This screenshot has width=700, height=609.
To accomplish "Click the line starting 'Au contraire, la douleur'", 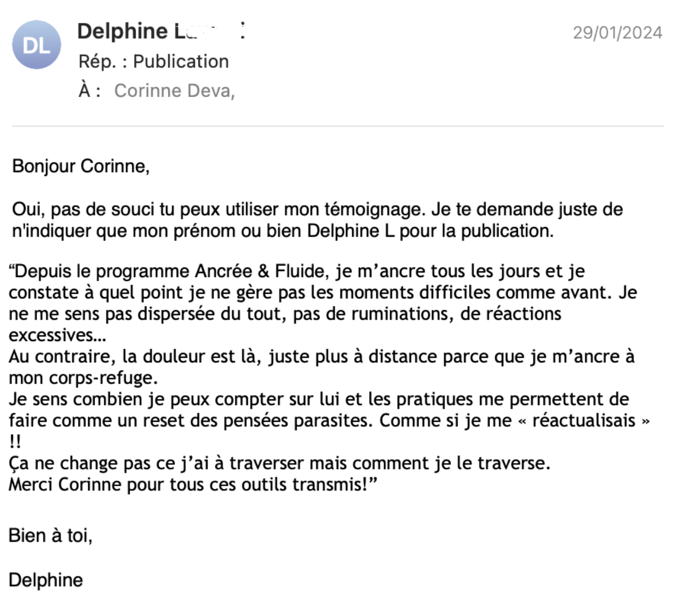I will (321, 357).
